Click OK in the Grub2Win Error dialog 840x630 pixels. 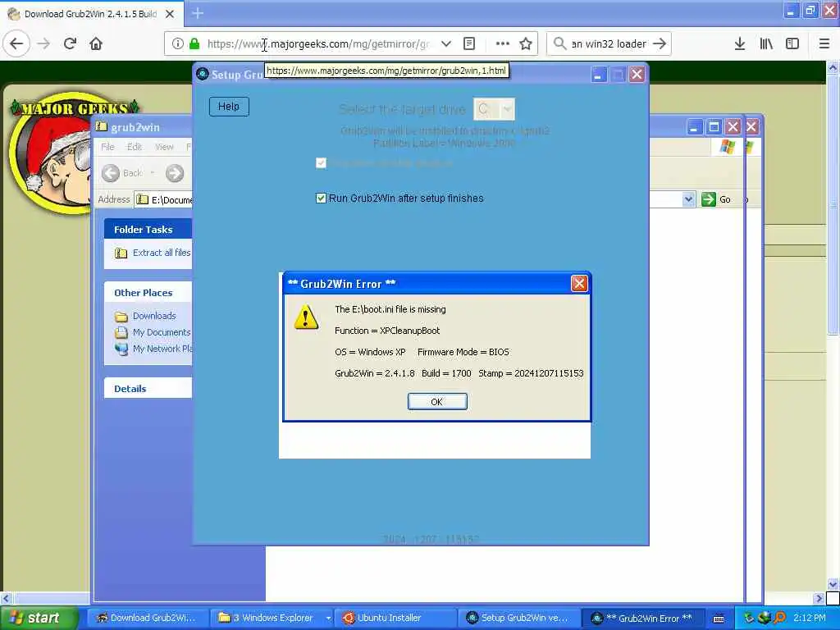(x=437, y=402)
